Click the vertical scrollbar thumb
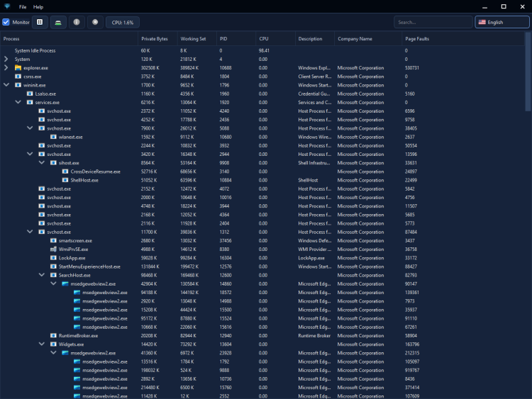 pyautogui.click(x=528, y=71)
